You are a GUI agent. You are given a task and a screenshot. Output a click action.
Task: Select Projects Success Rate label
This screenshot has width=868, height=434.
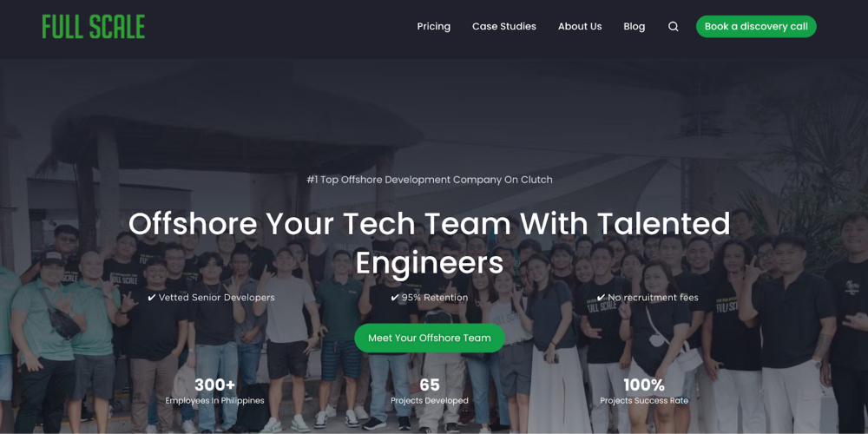(644, 400)
